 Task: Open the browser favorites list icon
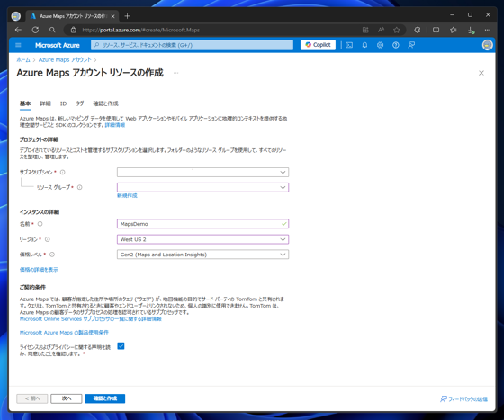(454, 30)
